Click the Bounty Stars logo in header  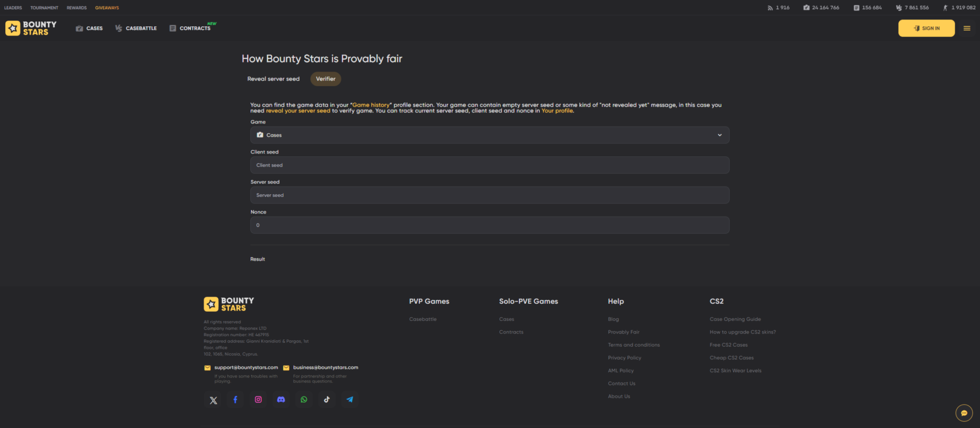tap(31, 28)
